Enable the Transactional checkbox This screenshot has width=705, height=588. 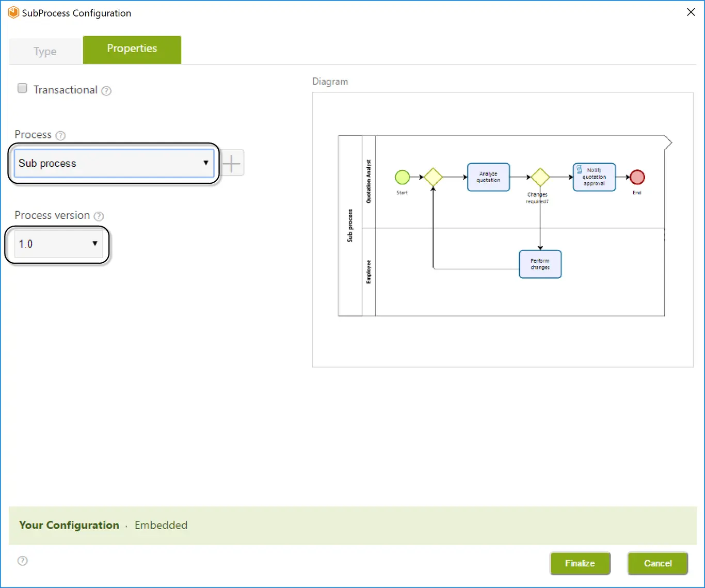(x=22, y=88)
